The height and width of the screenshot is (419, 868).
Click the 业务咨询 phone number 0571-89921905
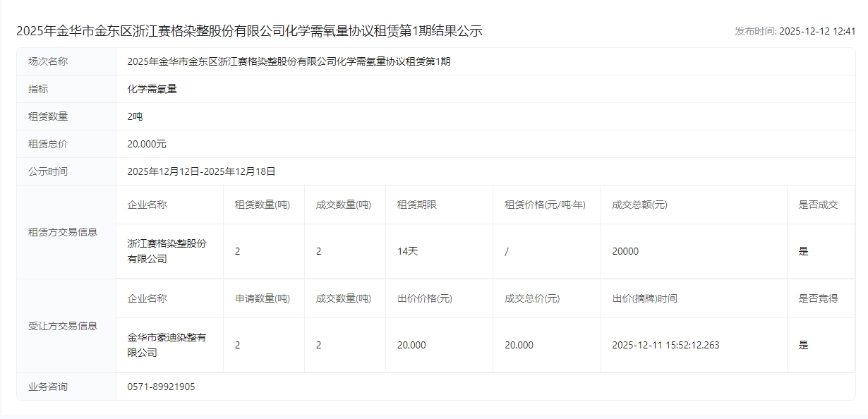(161, 387)
